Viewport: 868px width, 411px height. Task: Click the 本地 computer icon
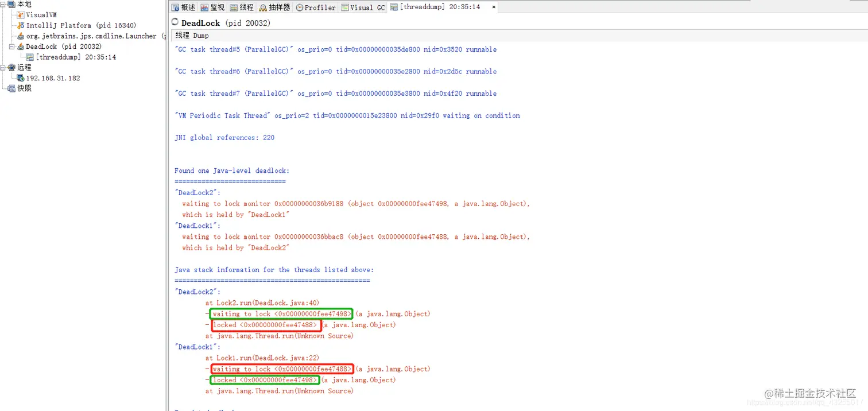tap(11, 4)
